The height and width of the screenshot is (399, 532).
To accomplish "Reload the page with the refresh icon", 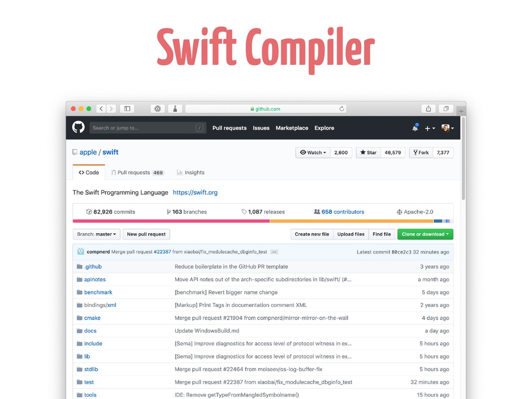I will pyautogui.click(x=342, y=109).
